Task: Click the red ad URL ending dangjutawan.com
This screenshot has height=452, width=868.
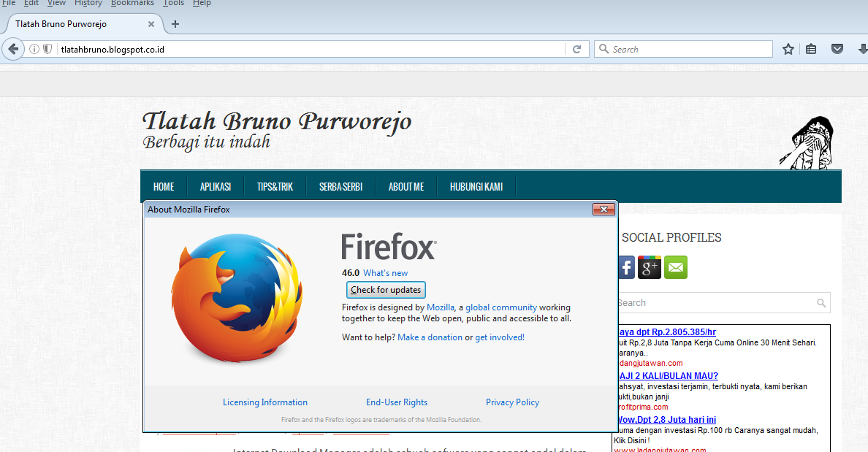Action: pos(650,363)
